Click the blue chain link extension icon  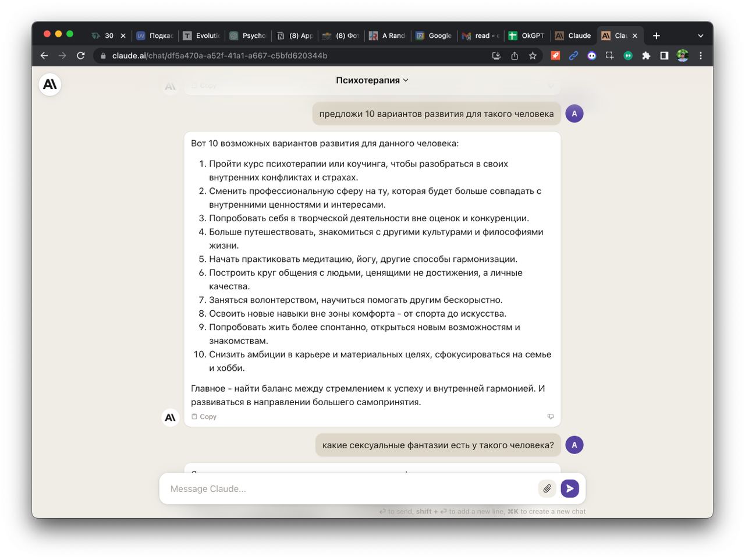pos(573,56)
